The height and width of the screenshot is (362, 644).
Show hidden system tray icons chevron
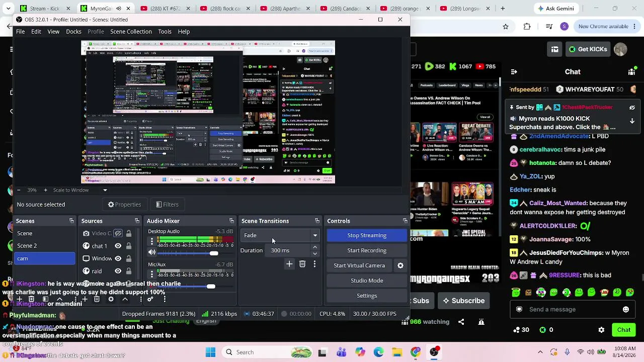pos(540,352)
